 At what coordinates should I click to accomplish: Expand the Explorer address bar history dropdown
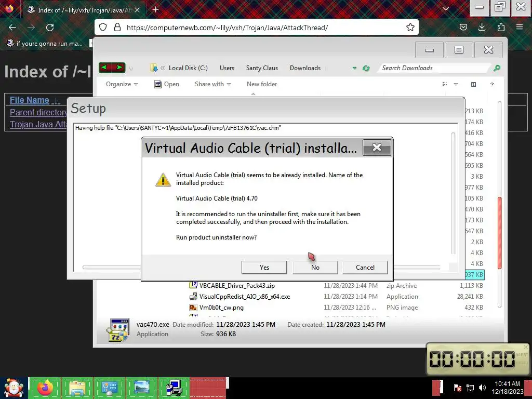pyautogui.click(x=354, y=68)
